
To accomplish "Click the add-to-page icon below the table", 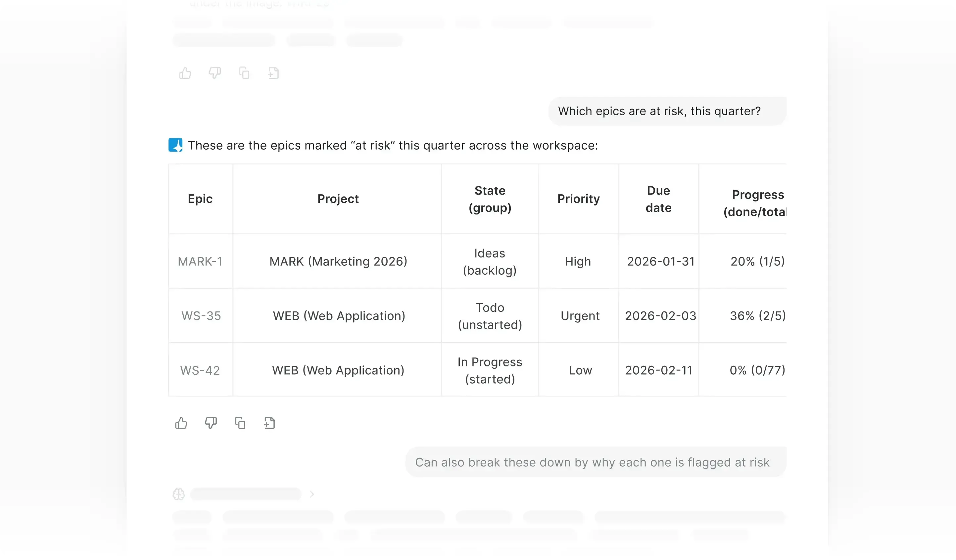I will (269, 423).
